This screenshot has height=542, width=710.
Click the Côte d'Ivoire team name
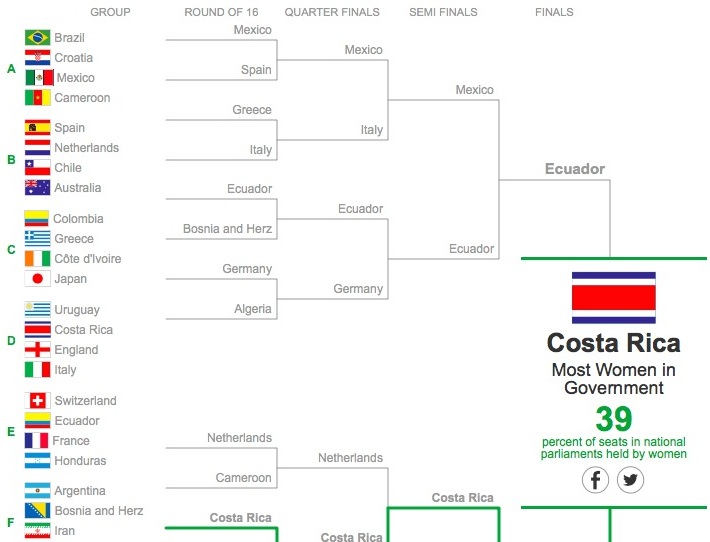coord(87,259)
